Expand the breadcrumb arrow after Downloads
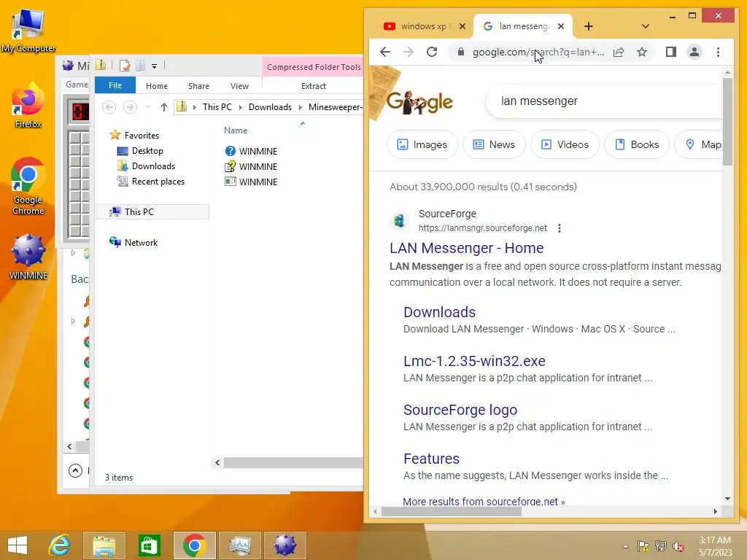 (300, 107)
